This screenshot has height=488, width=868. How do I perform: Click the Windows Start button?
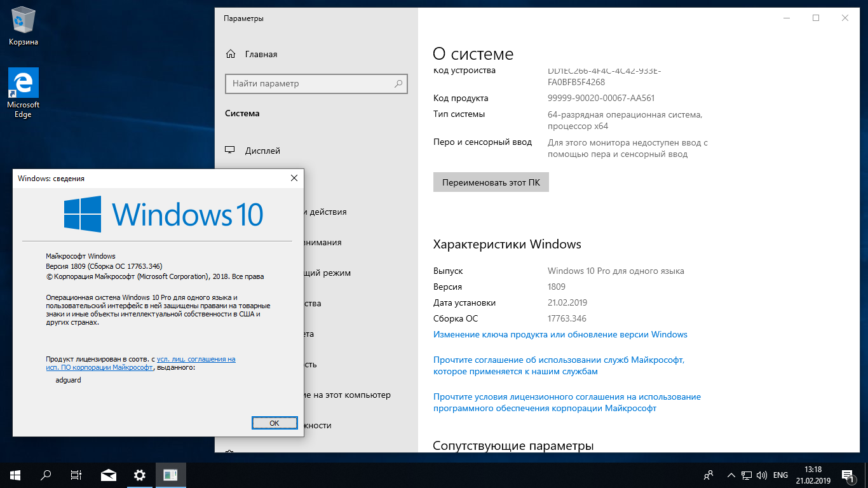click(x=15, y=475)
